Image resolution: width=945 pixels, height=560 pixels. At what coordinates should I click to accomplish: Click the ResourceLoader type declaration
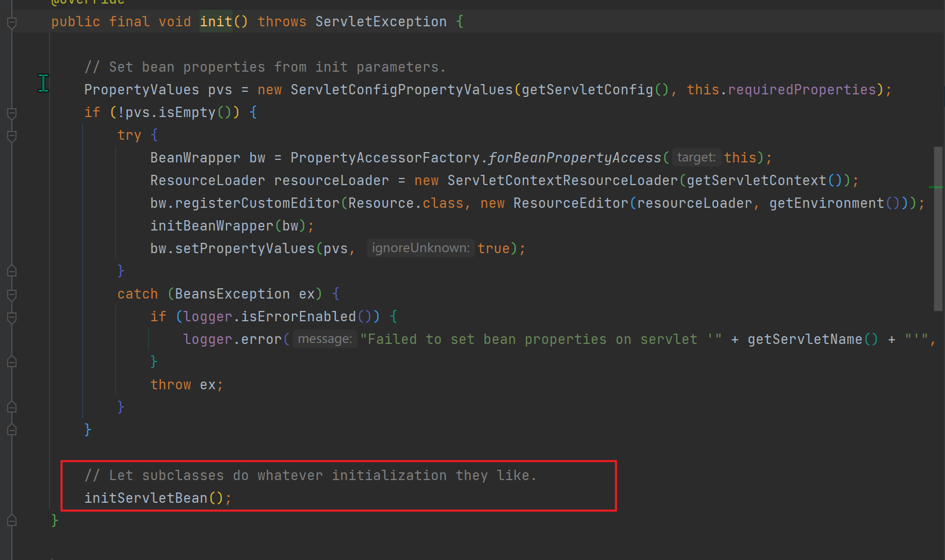pos(207,180)
